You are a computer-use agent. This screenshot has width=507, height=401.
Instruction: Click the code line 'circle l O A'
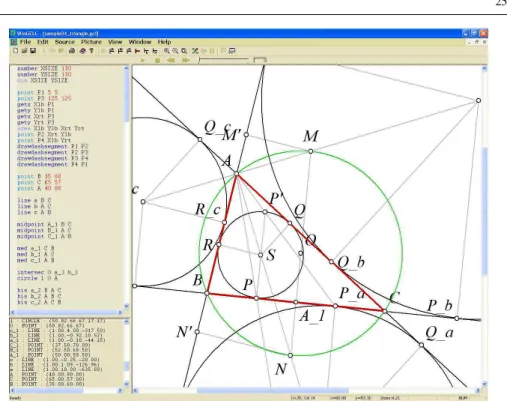[x=37, y=278]
